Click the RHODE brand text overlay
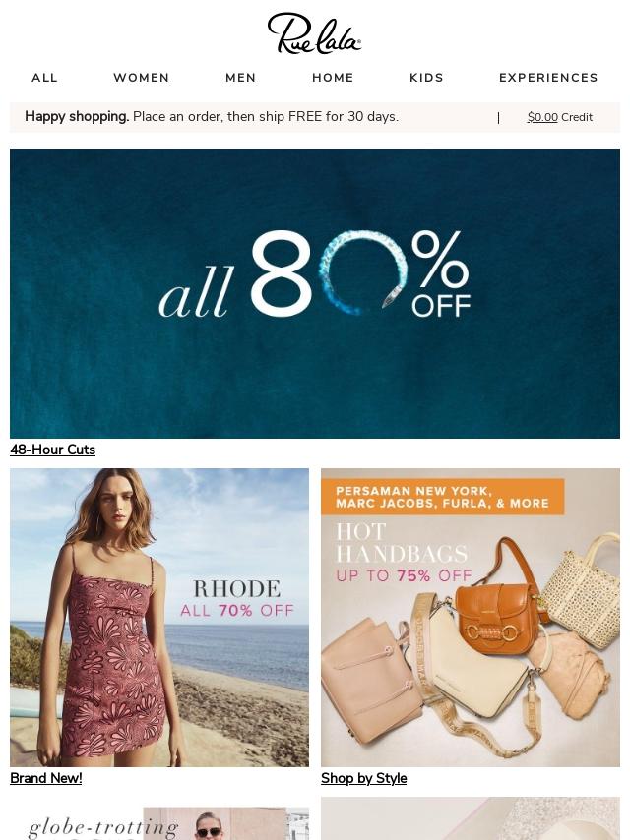Screen dimensions: 630x840 pos(236,589)
